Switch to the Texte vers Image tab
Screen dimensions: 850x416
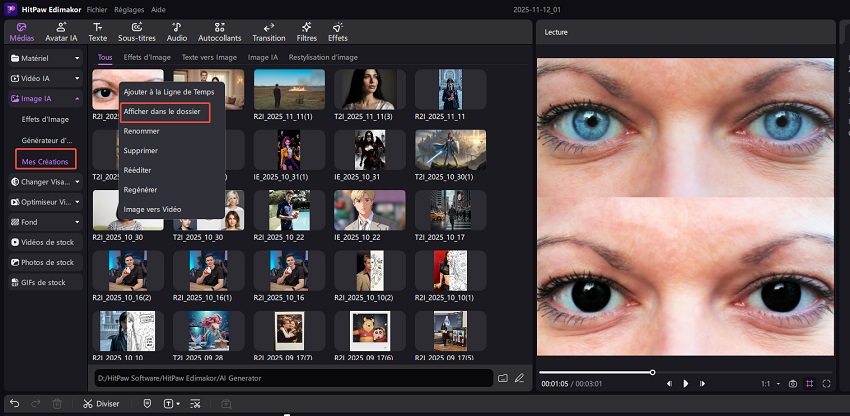pyautogui.click(x=209, y=57)
